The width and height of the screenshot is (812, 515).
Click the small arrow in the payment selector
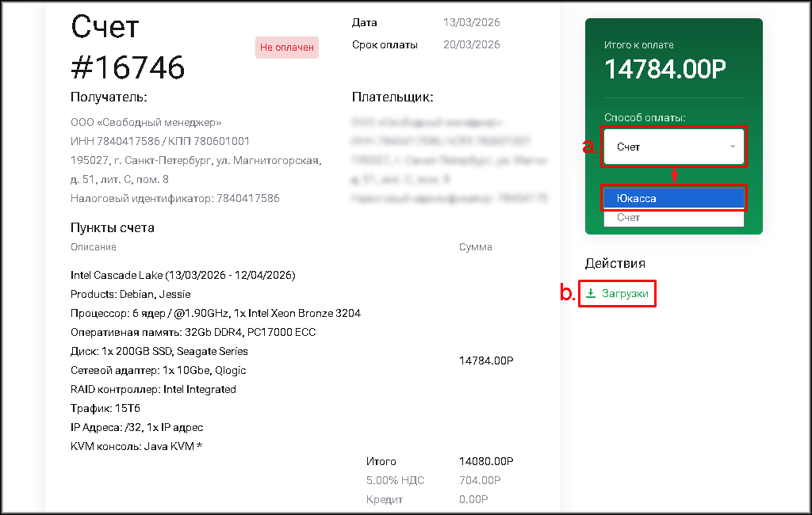[x=733, y=147]
